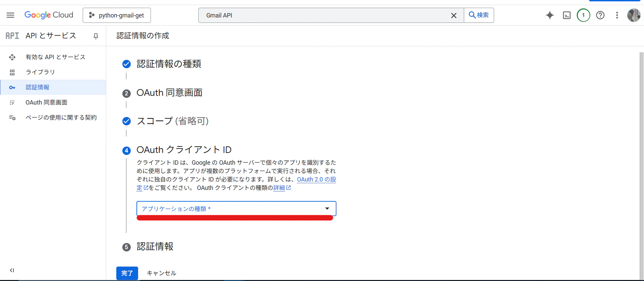
Task: Open the help question mark menu
Action: tap(600, 15)
